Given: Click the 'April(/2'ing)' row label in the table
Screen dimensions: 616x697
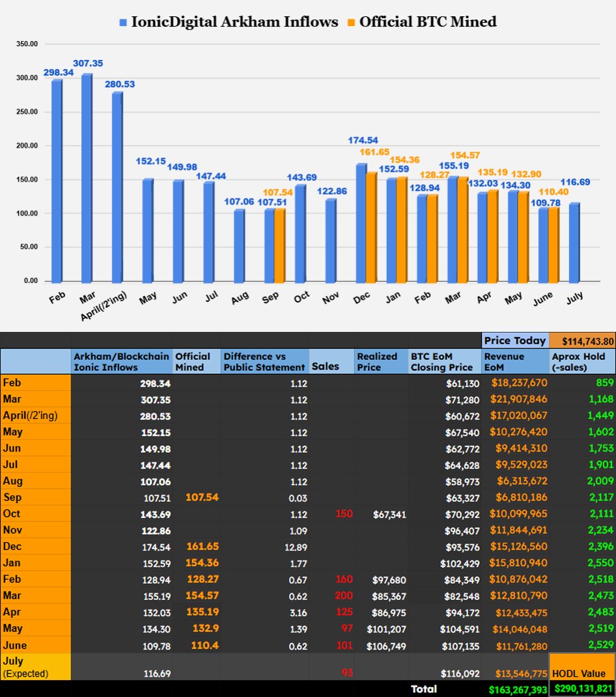Looking at the screenshot, I should 36,416.
